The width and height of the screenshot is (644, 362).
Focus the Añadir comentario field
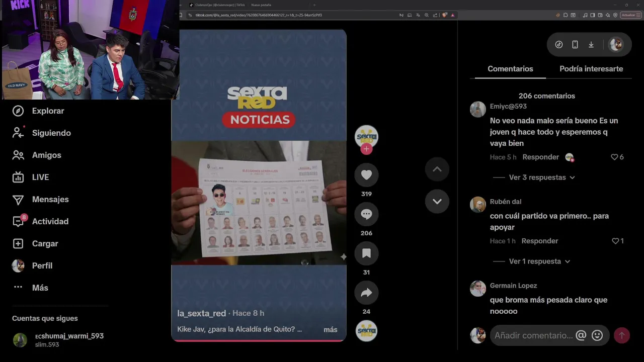533,335
